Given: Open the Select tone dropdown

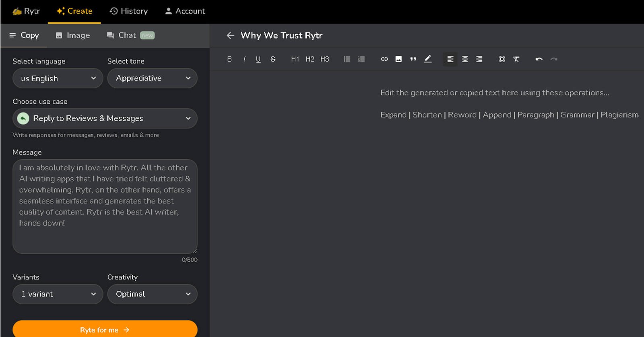Looking at the screenshot, I should (x=152, y=78).
